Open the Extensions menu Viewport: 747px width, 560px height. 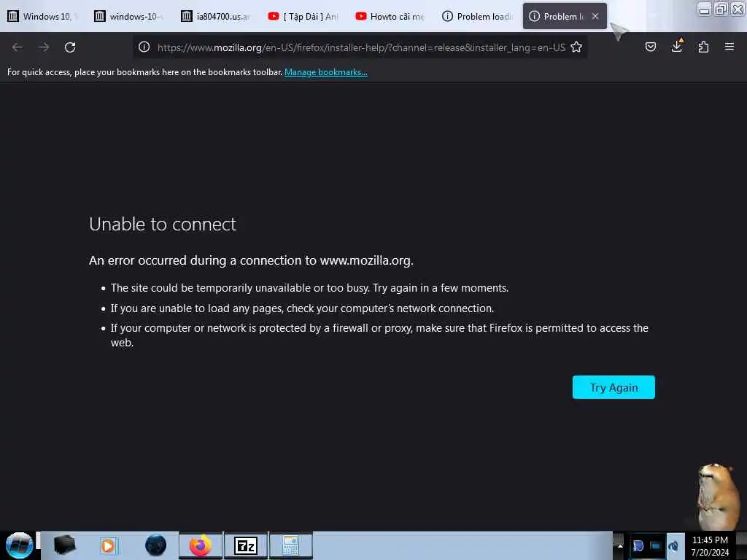tap(703, 47)
